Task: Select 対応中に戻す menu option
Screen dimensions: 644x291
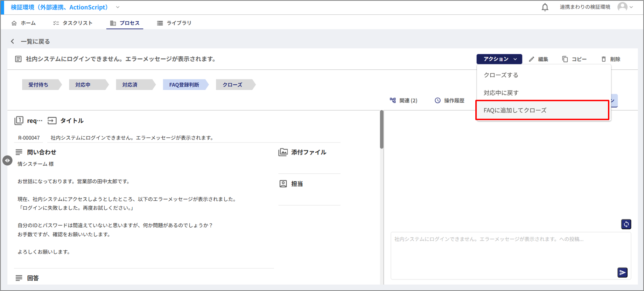Action: tap(501, 93)
